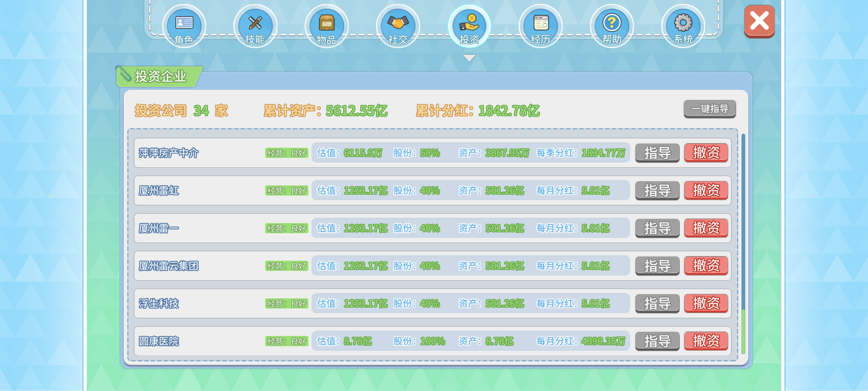Open the 系统 system settings icon

[x=683, y=26]
